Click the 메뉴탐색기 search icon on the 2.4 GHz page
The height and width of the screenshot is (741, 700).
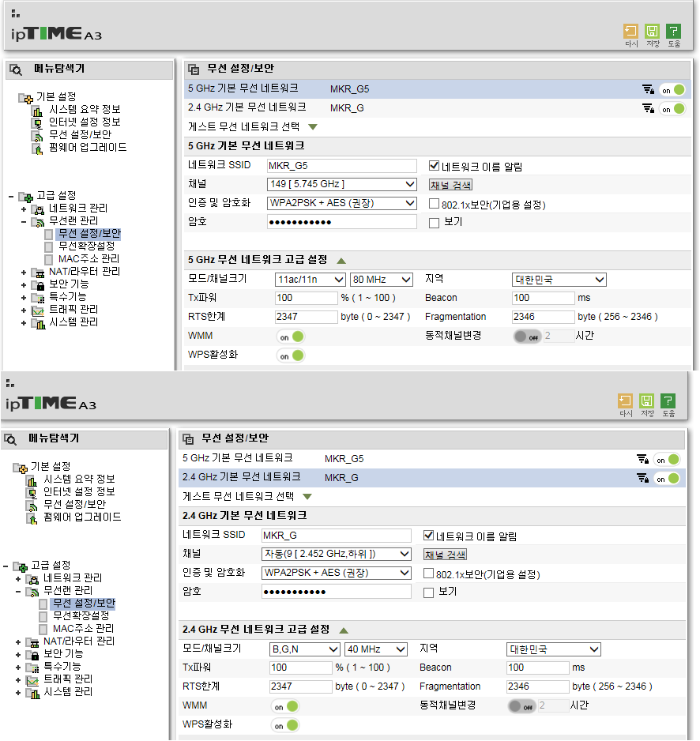coord(10,439)
